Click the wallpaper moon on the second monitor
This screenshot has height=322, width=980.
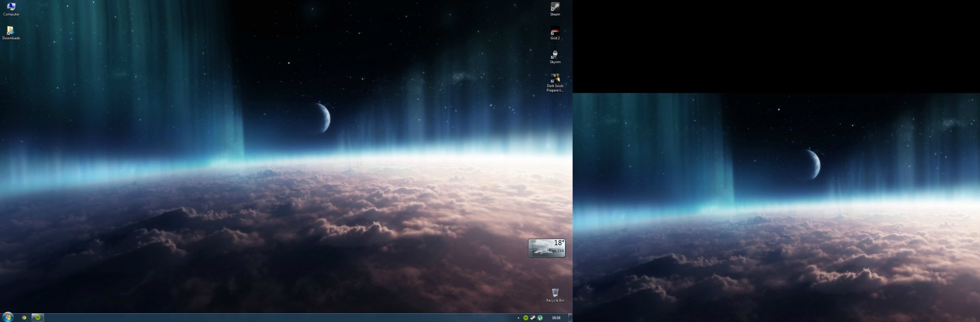pyautogui.click(x=813, y=164)
